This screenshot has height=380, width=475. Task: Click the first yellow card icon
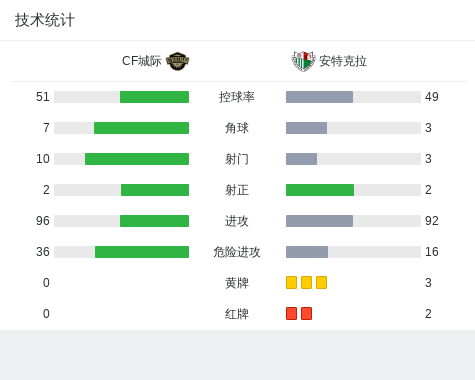point(291,282)
